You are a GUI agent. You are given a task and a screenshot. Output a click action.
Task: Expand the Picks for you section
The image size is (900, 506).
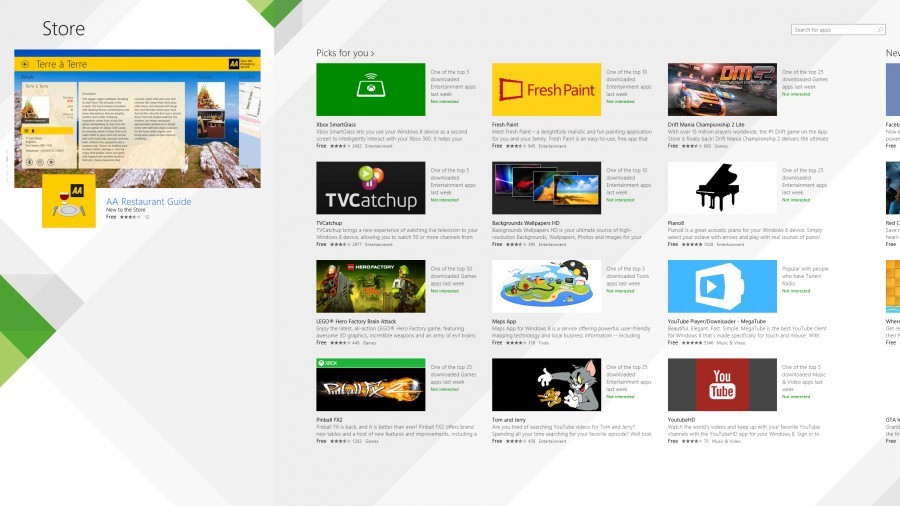(345, 53)
